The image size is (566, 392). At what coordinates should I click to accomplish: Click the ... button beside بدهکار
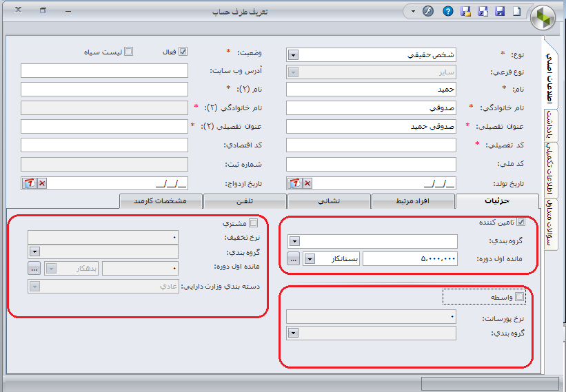[x=34, y=268]
